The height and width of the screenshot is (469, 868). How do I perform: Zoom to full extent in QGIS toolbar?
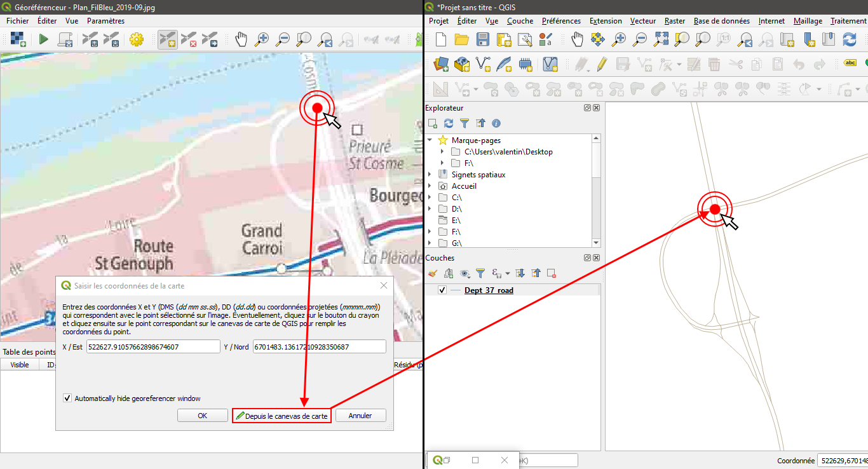tap(661, 40)
